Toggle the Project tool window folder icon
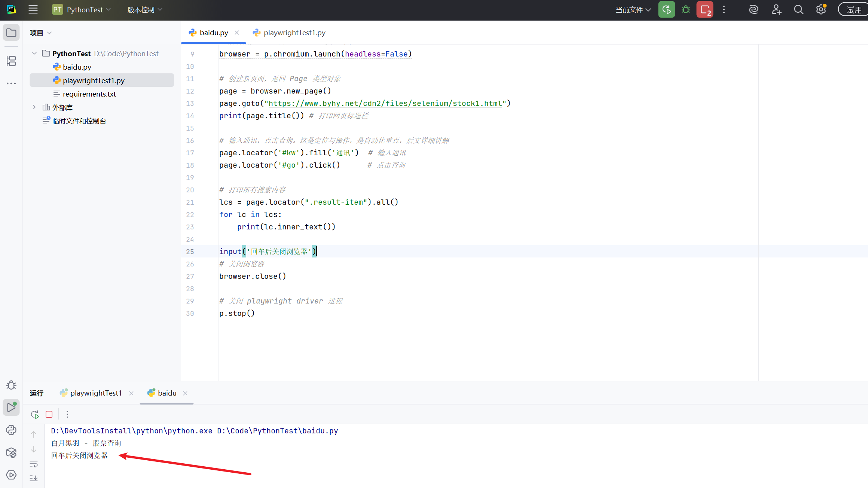This screenshot has height=488, width=868. pyautogui.click(x=11, y=33)
